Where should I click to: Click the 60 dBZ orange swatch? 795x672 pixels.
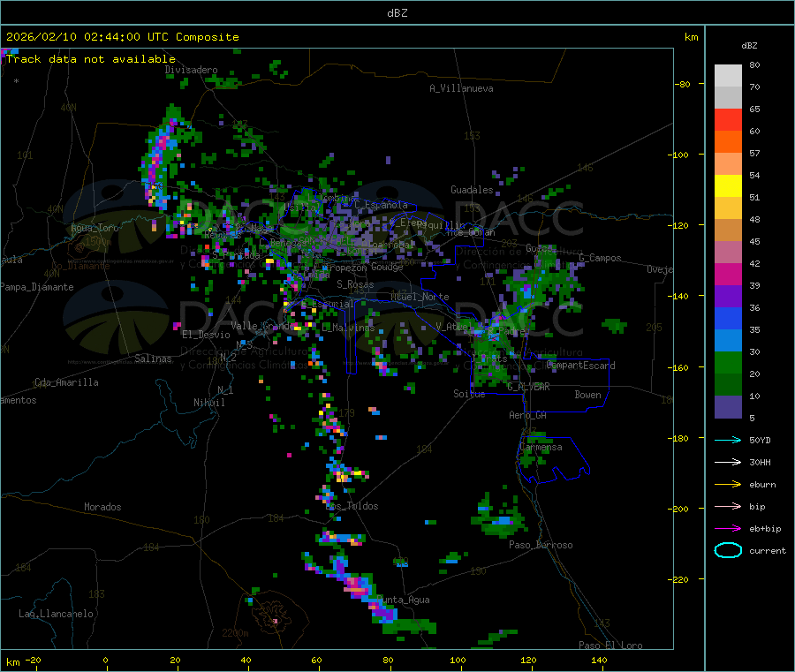tap(728, 142)
